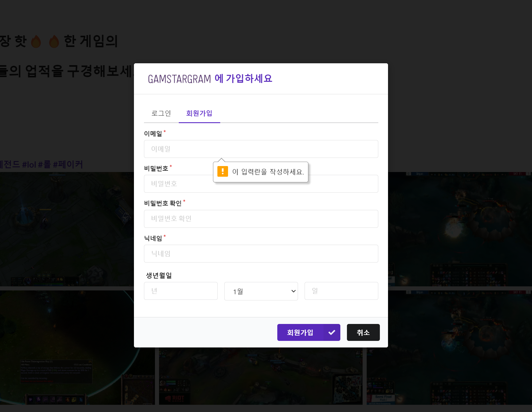The height and width of the screenshot is (412, 532).
Task: Click the 비밀번호 input field
Action: pyautogui.click(x=176, y=184)
